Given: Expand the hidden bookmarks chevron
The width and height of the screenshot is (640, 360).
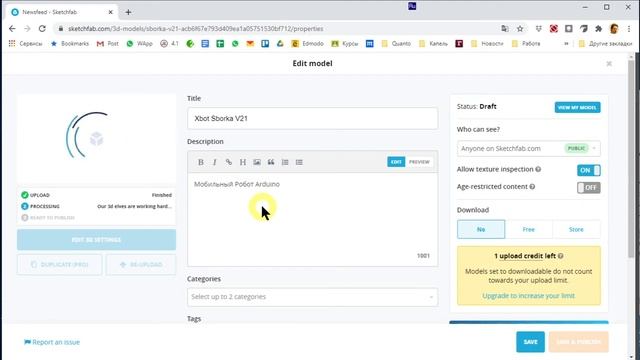Looking at the screenshot, I should 567,43.
